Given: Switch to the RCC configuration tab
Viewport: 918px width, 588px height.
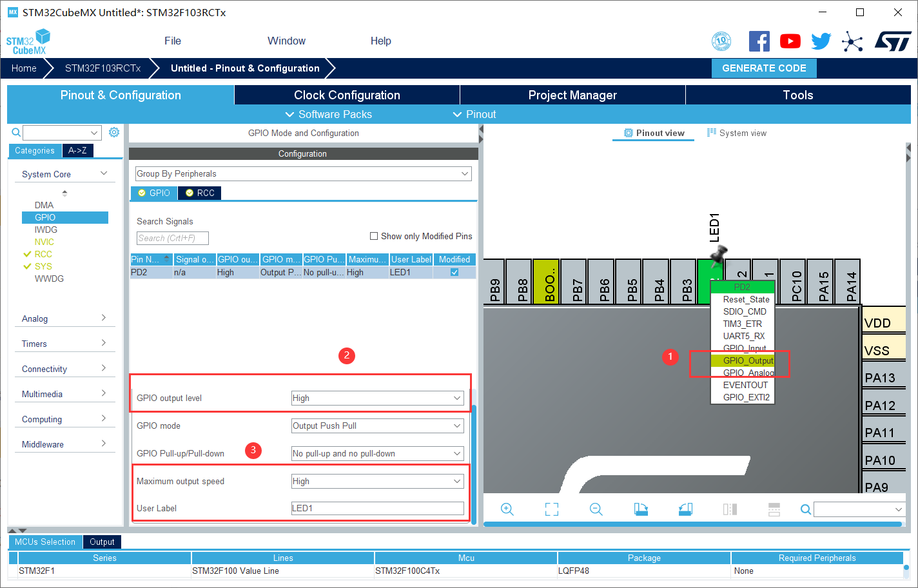Looking at the screenshot, I should click(x=200, y=193).
